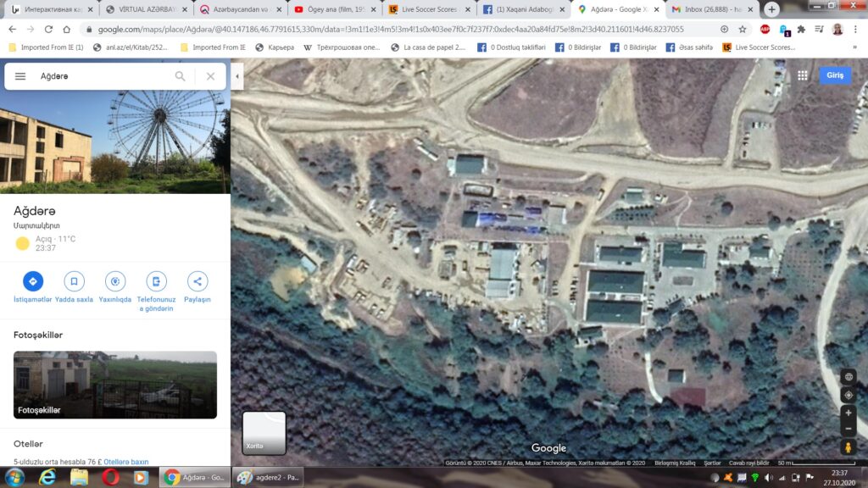Click the İstiqamətlər directions icon
This screenshot has height=488, width=868.
(x=33, y=281)
